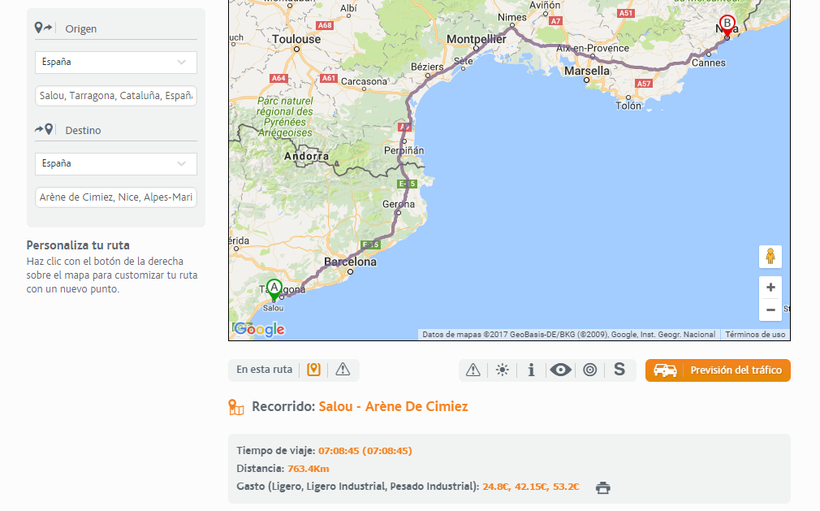The width and height of the screenshot is (820, 511).
Task: Click the warning triangle beside En esta ruta
Action: click(x=343, y=370)
